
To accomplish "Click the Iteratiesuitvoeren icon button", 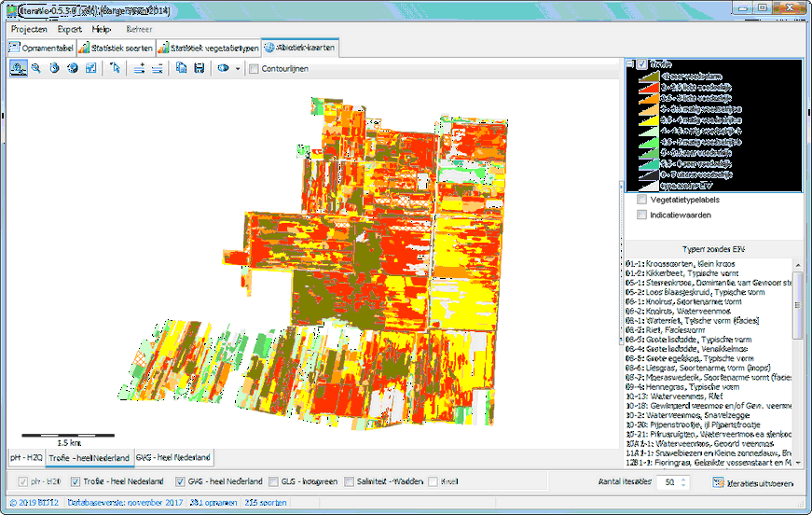I will click(x=718, y=482).
